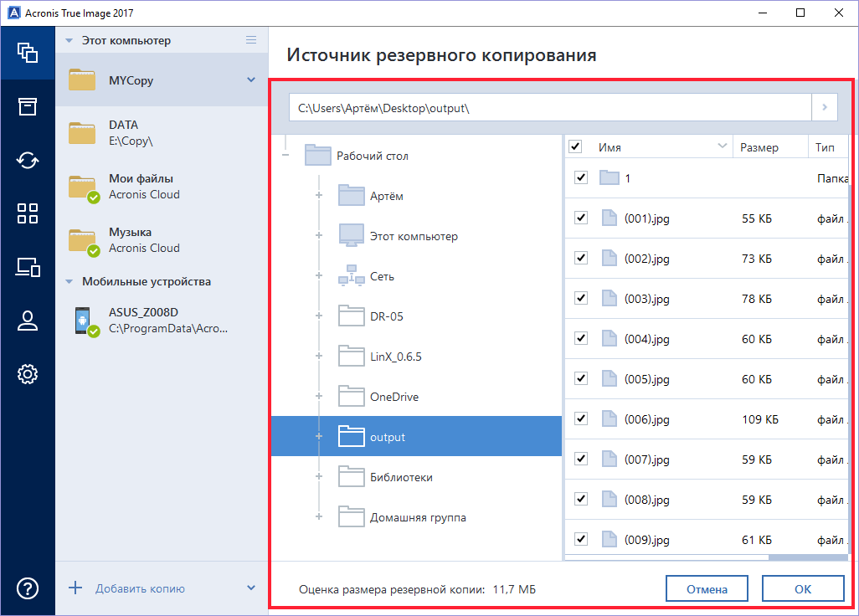Open the Dashboard devices icon
859x616 pixels.
[x=28, y=267]
